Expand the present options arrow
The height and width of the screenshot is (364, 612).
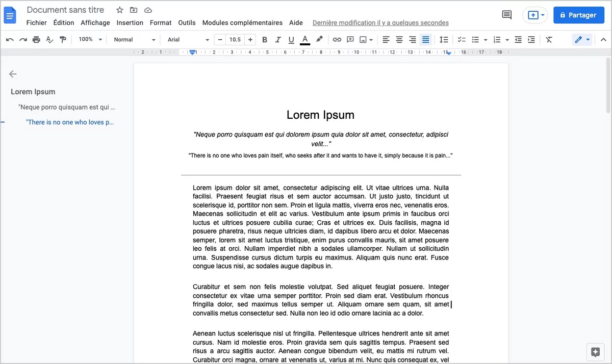pos(543,15)
